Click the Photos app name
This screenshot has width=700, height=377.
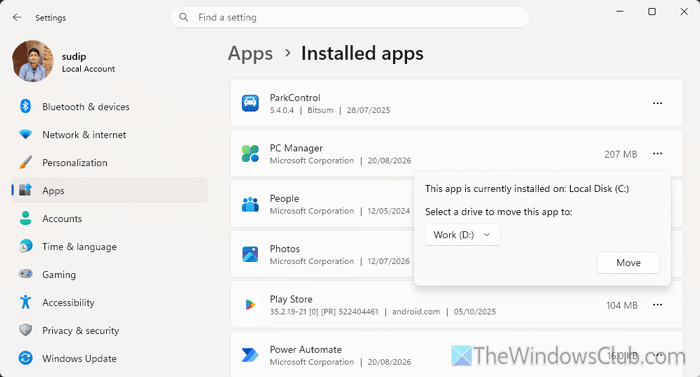coord(285,249)
